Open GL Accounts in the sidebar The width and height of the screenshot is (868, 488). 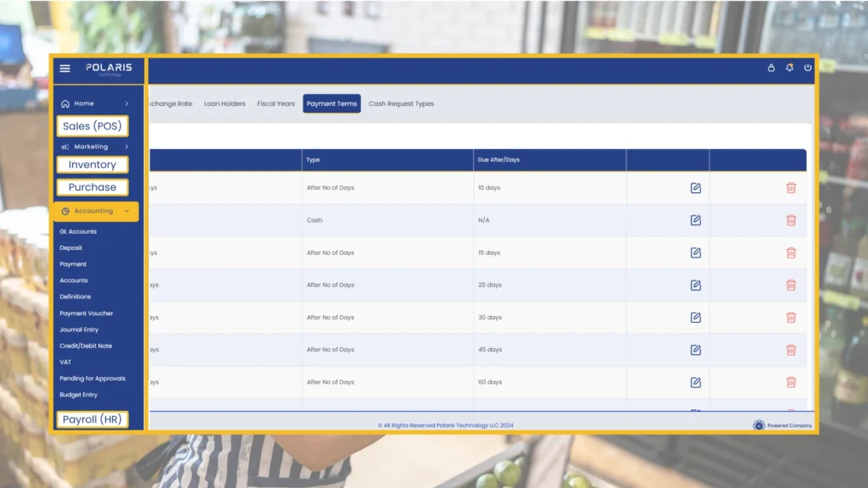coord(78,231)
